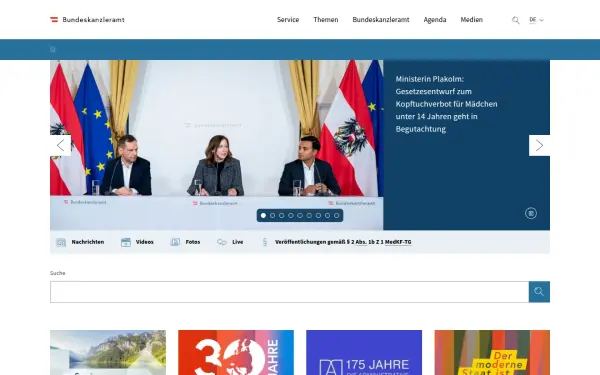Click the Bundeskanzleramt logo in header

pyautogui.click(x=87, y=20)
